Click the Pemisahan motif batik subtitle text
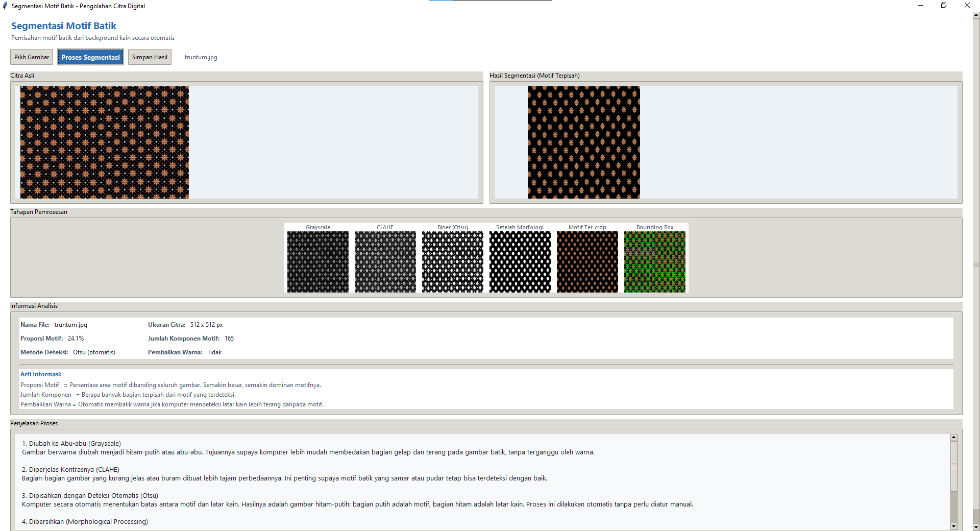Viewport: 980px width, 531px height. pos(93,38)
